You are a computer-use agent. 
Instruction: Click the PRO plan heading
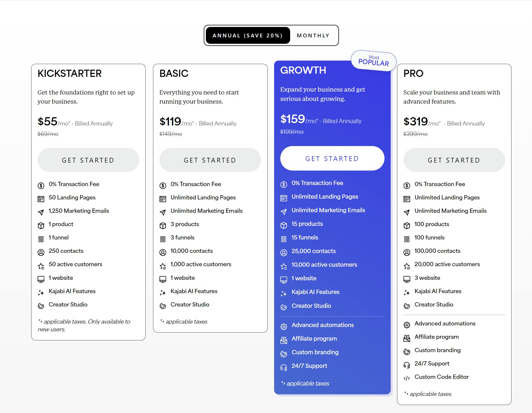click(x=413, y=73)
